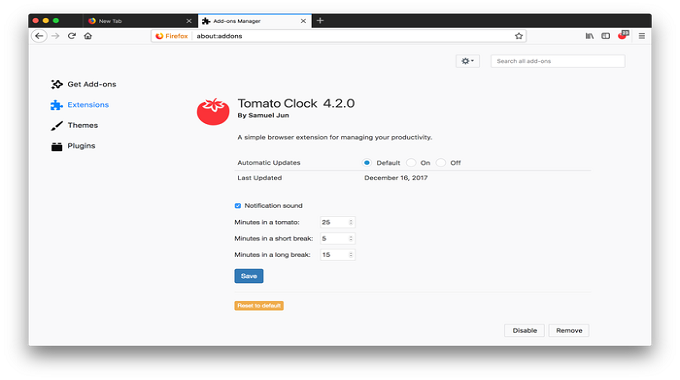Close the Add-ons Manager tab

[x=303, y=21]
